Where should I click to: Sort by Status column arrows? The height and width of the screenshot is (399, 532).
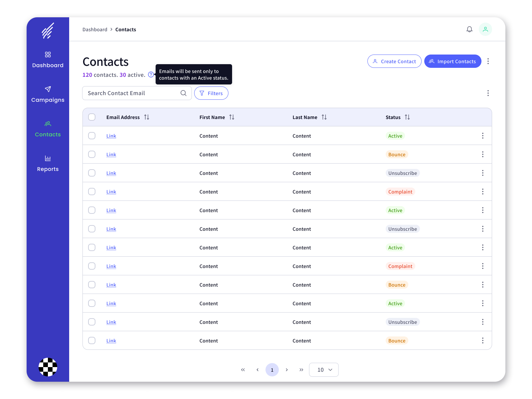coord(407,117)
